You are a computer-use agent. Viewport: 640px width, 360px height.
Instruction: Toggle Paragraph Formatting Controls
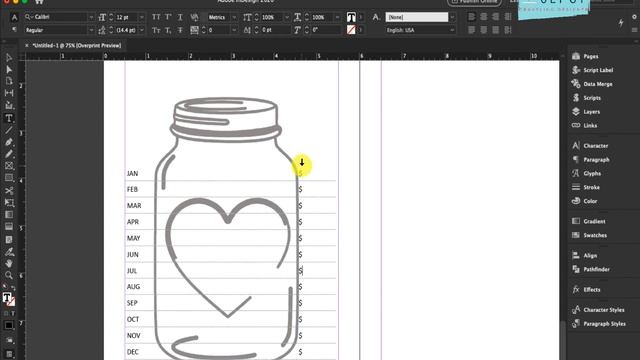14,30
